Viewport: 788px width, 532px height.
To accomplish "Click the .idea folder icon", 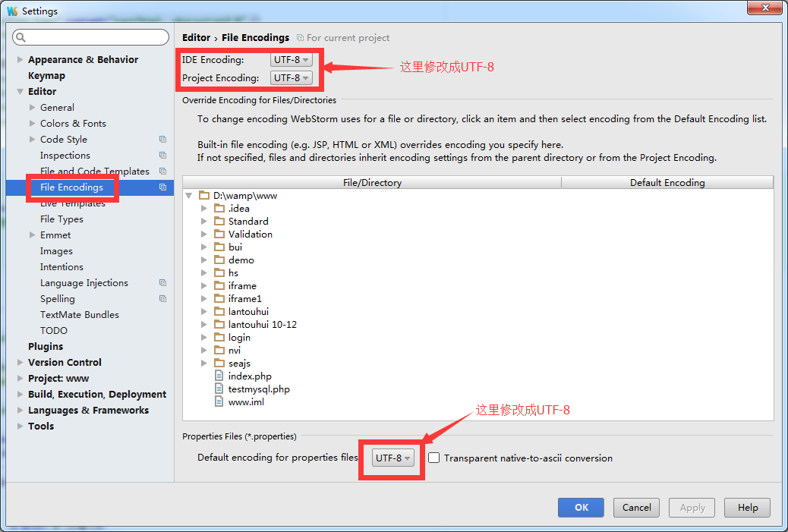I will coord(219,208).
